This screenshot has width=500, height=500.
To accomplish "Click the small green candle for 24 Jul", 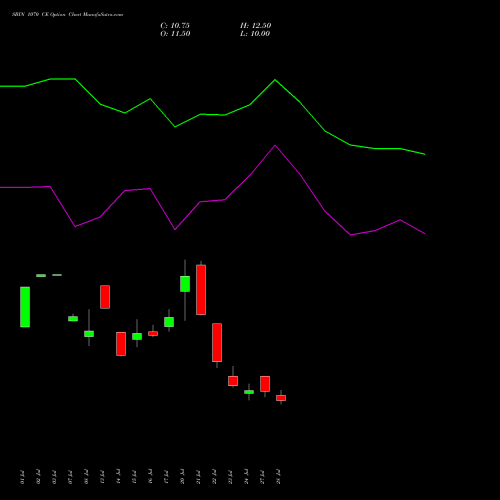I will pyautogui.click(x=249, y=392).
